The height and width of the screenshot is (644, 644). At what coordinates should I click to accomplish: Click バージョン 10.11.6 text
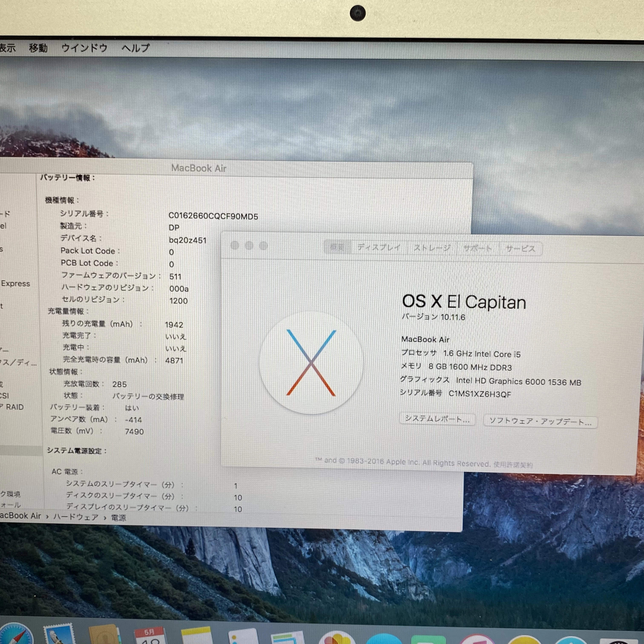[433, 317]
